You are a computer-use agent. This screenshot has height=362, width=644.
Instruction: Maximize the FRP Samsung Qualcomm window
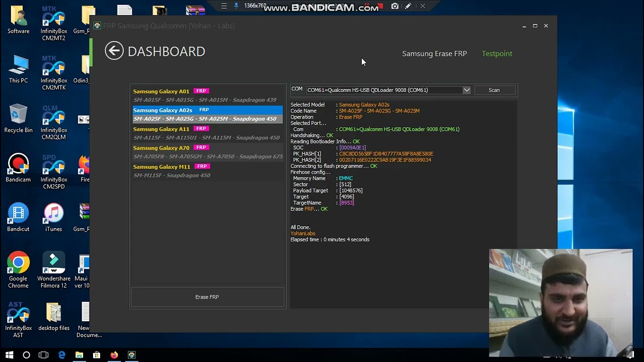pyautogui.click(x=535, y=26)
